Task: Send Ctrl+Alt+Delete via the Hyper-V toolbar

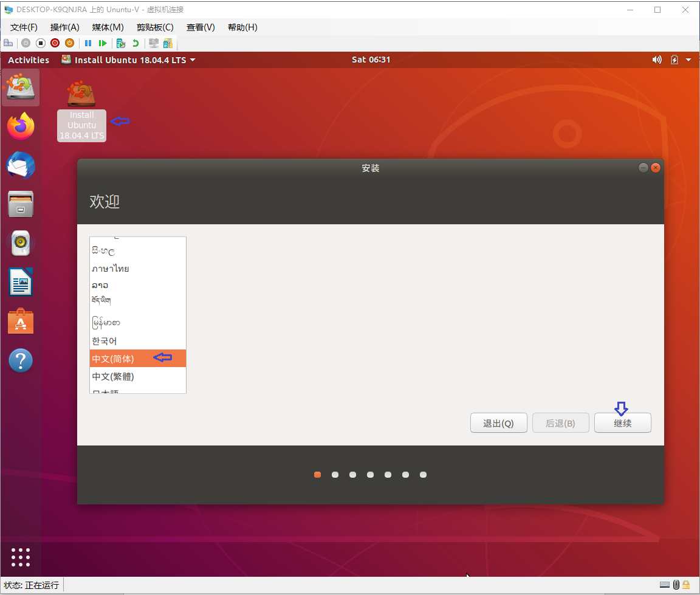Action: pyautogui.click(x=8, y=43)
